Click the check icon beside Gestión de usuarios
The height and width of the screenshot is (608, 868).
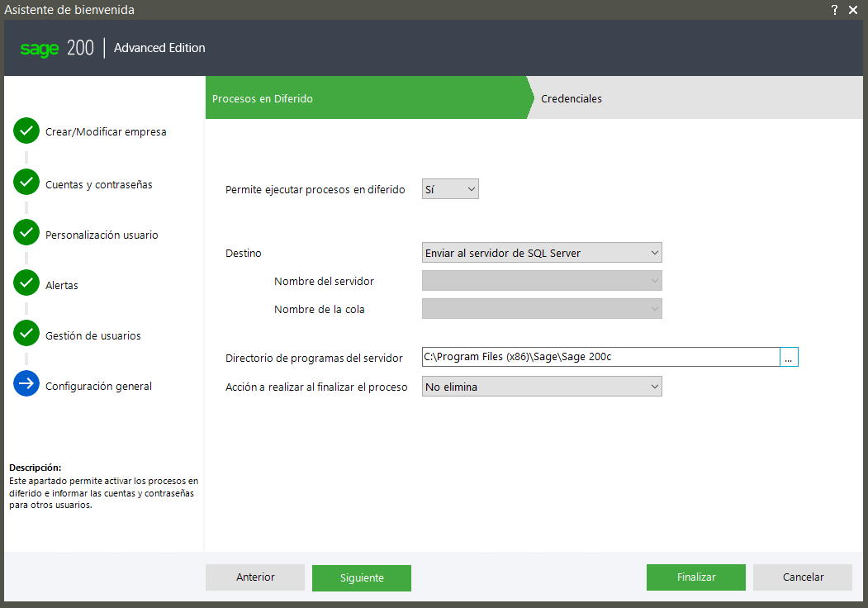click(26, 333)
